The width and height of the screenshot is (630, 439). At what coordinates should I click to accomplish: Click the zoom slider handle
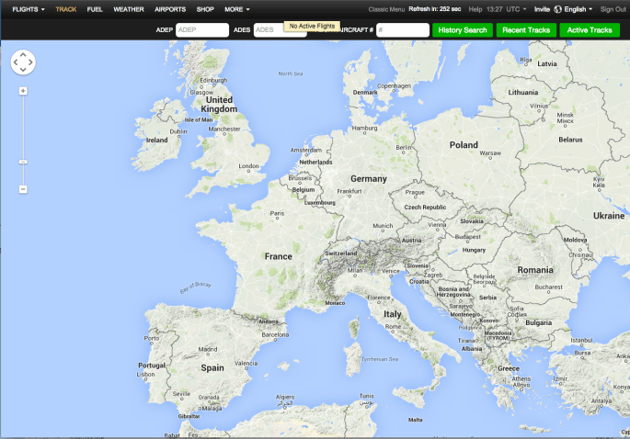point(23,161)
